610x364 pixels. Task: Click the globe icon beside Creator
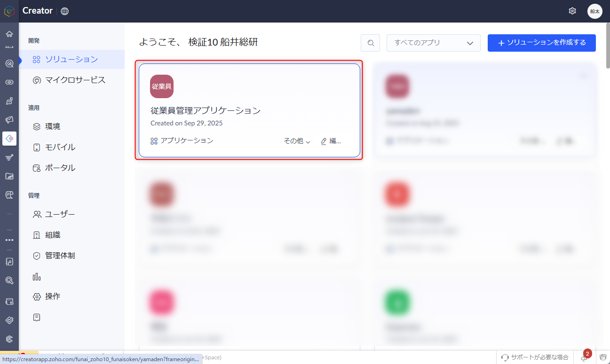(65, 11)
